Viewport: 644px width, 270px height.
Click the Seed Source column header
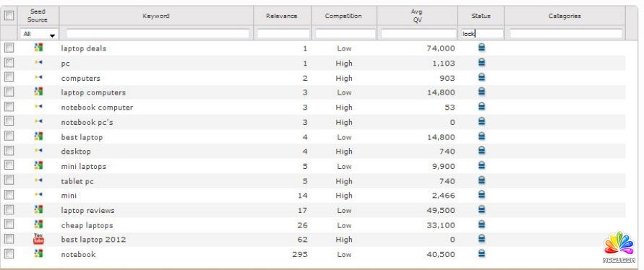click(38, 16)
